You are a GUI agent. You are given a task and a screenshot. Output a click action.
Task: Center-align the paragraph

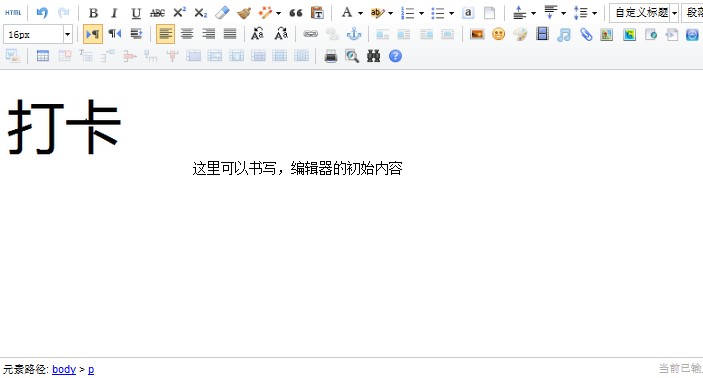pos(187,34)
